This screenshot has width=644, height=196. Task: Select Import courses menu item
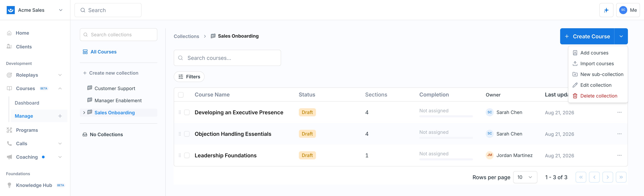[x=598, y=64]
